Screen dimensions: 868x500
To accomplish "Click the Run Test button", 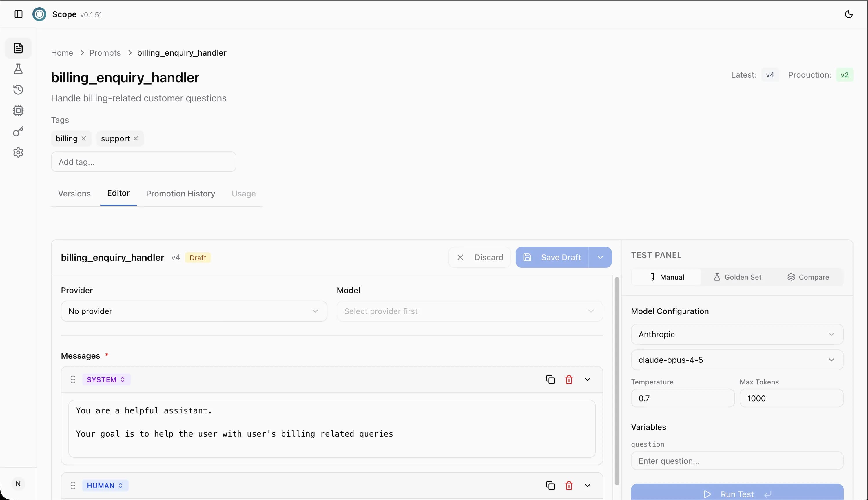I will 737,492.
